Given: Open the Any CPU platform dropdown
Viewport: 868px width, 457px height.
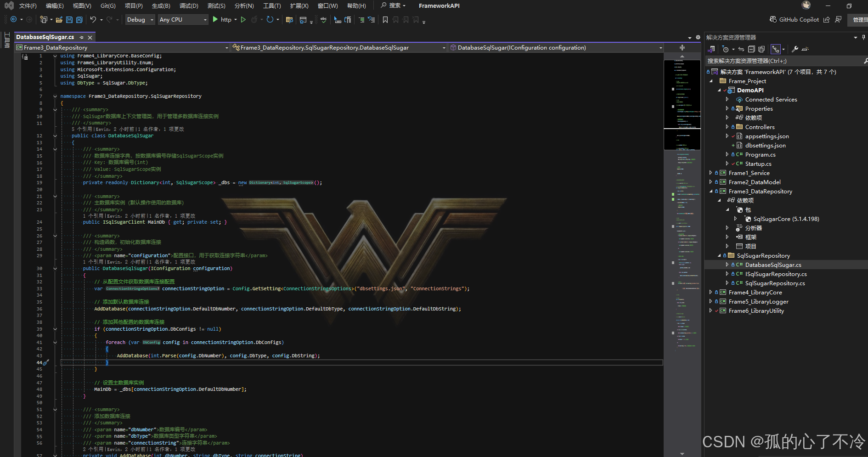Looking at the screenshot, I should click(183, 19).
